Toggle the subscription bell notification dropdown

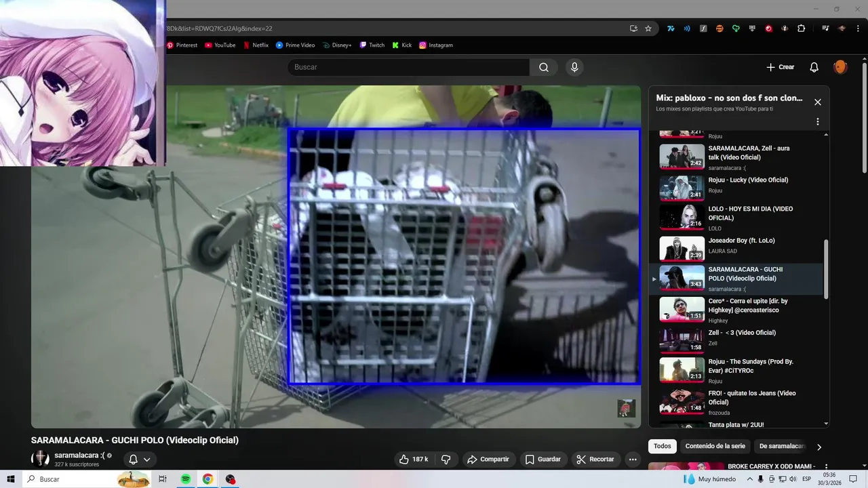pyautogui.click(x=139, y=459)
